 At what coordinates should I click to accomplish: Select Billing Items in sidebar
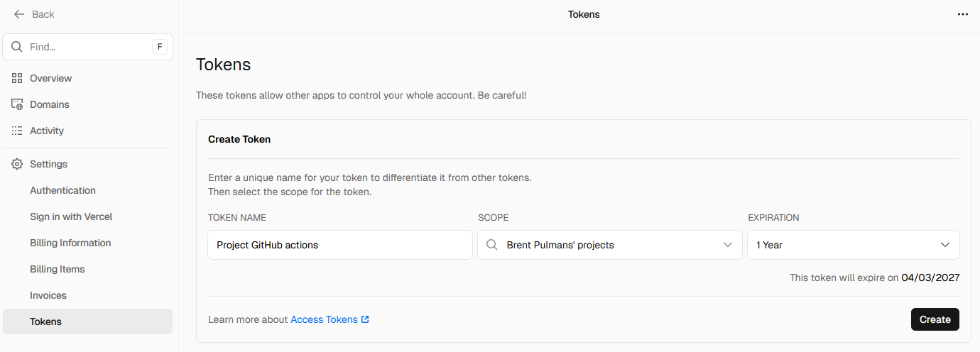coord(57,269)
